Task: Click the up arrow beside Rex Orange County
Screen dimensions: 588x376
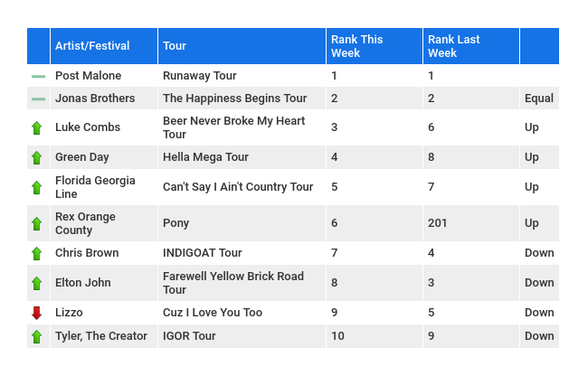Action: pos(37,223)
